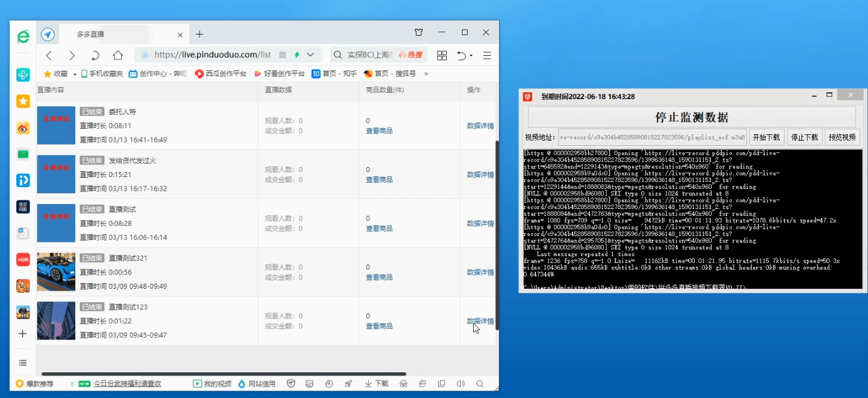Open the skin (shirt) icon in title bar
Viewport: 868px width, 398px height.
click(x=419, y=33)
